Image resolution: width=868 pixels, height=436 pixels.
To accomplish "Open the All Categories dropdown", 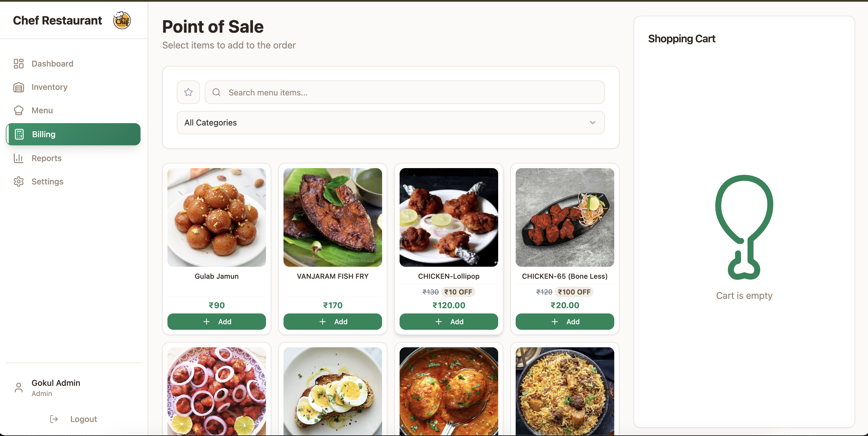I will (390, 122).
